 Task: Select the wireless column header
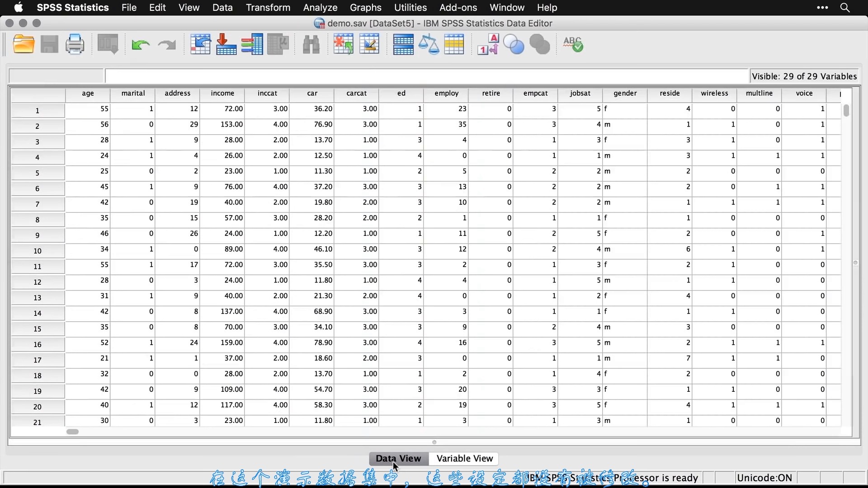(715, 94)
